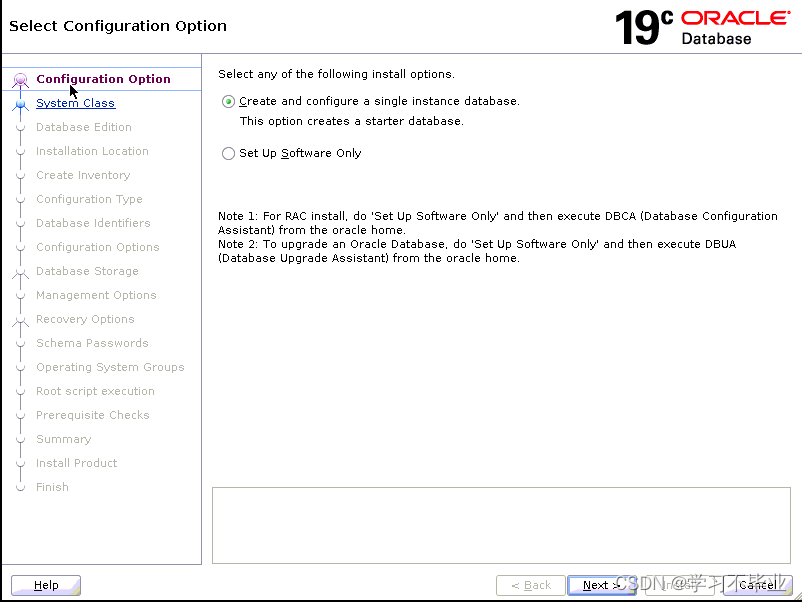Click the node icon next to System Class
The width and height of the screenshot is (802, 602).
pyautogui.click(x=21, y=103)
